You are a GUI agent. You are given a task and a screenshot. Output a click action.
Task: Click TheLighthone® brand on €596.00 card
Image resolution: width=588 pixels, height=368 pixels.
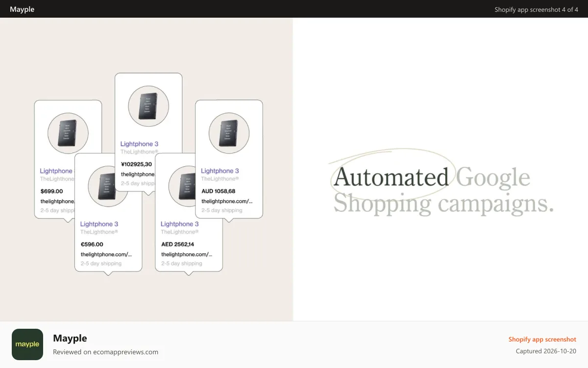pyautogui.click(x=99, y=232)
